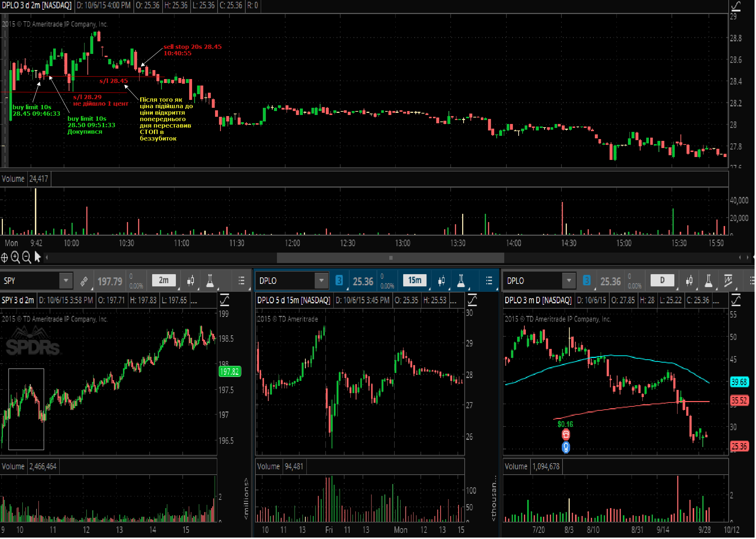
Task: Click the 's/l 28.29' red annotation label
Action: click(87, 97)
